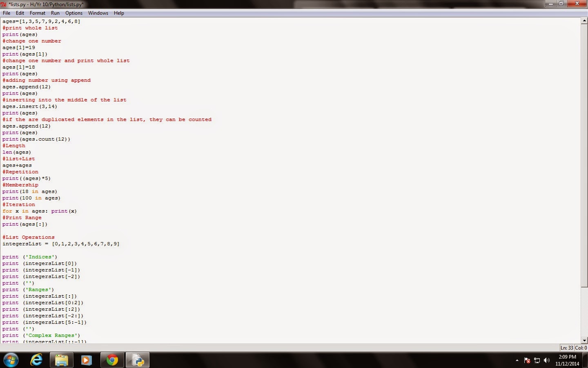This screenshot has width=588, height=368.
Task: Open the Windows menu
Action: (x=98, y=13)
